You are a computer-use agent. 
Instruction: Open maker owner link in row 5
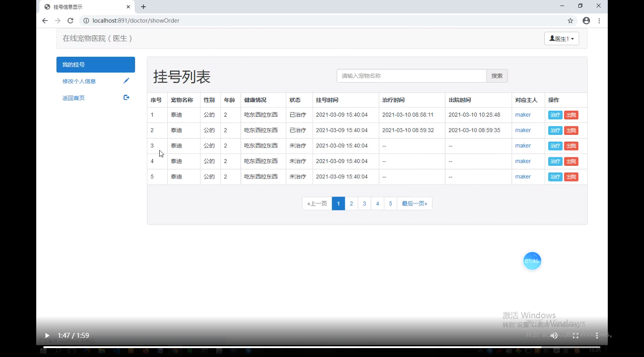click(x=523, y=176)
